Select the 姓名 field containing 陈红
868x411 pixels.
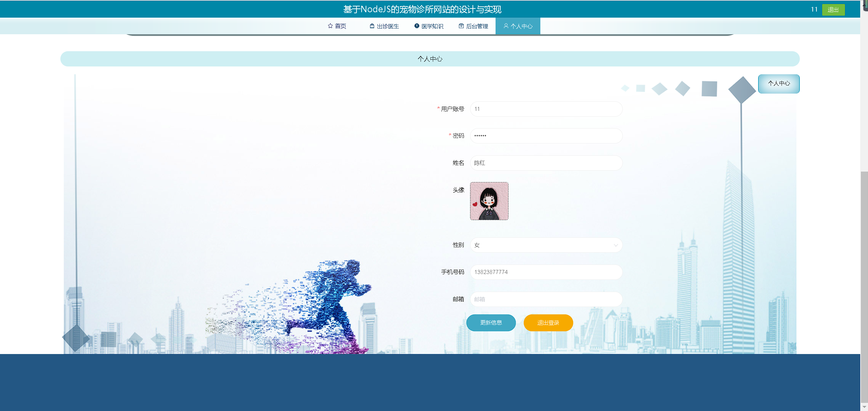[x=546, y=163]
